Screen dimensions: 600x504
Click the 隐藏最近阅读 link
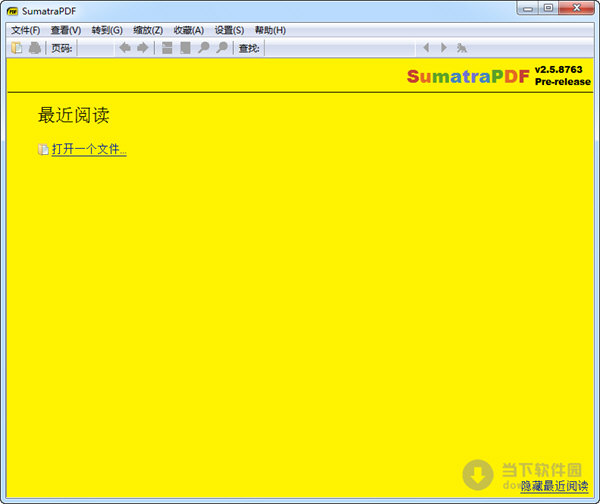coord(554,486)
